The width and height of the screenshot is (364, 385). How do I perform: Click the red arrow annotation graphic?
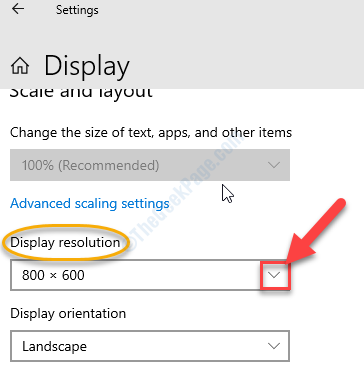(314, 232)
